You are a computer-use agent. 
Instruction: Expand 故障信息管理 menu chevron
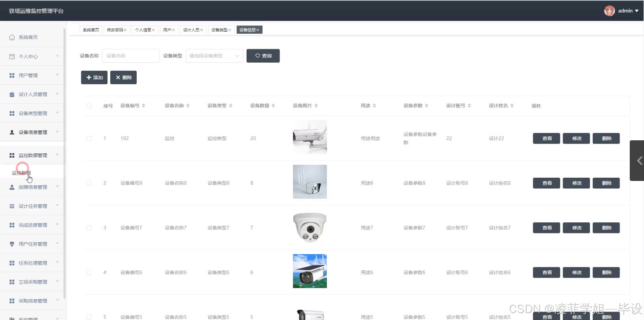57,187
